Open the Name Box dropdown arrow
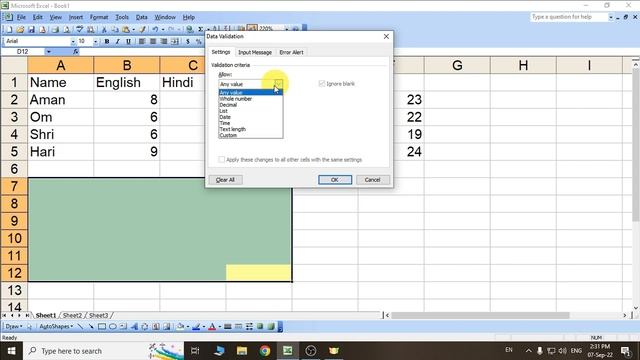 (x=49, y=52)
